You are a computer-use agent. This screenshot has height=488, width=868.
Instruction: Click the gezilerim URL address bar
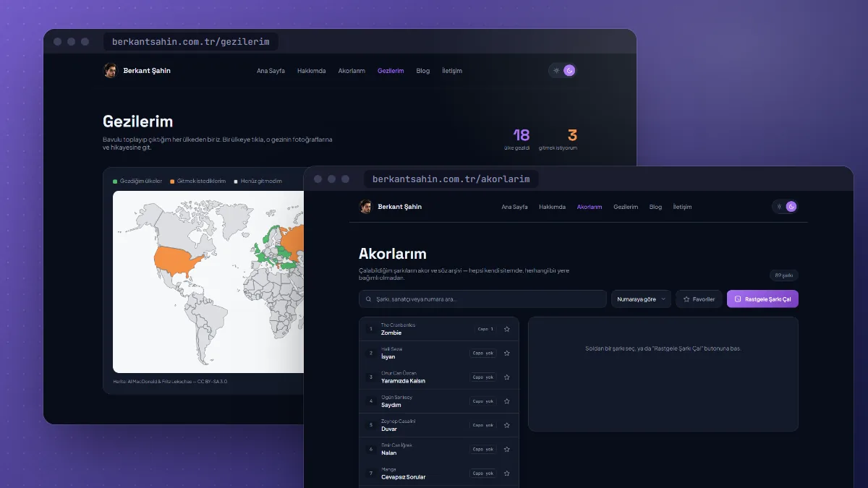click(191, 42)
